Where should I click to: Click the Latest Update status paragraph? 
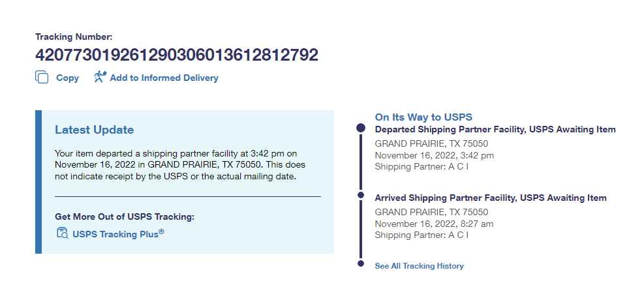(x=179, y=165)
